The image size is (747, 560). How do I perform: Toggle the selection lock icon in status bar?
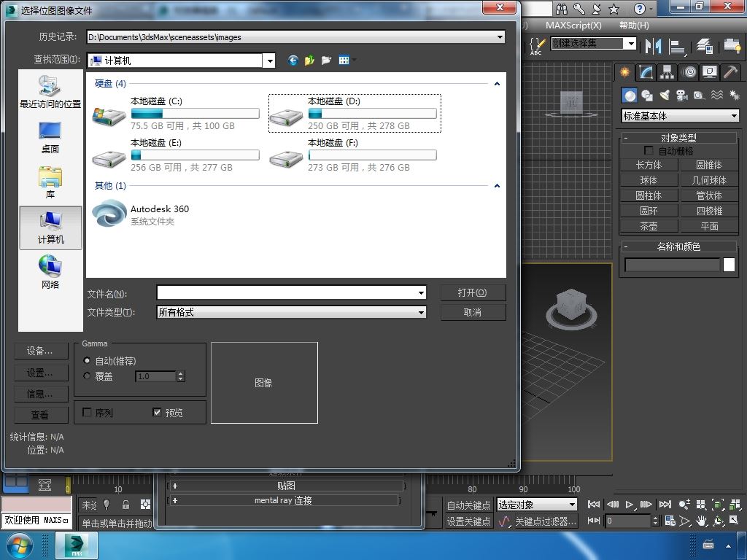click(x=125, y=505)
